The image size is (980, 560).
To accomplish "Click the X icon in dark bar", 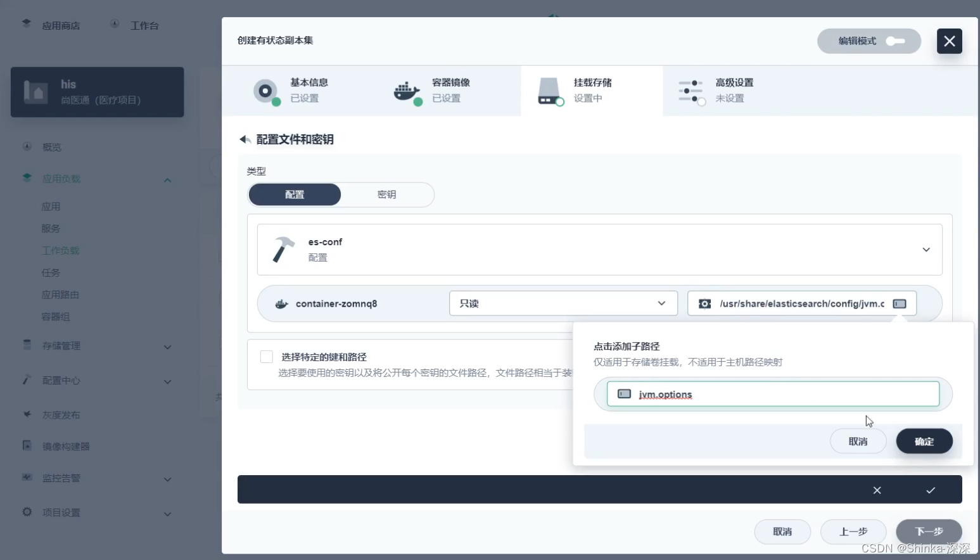I will coord(877,490).
